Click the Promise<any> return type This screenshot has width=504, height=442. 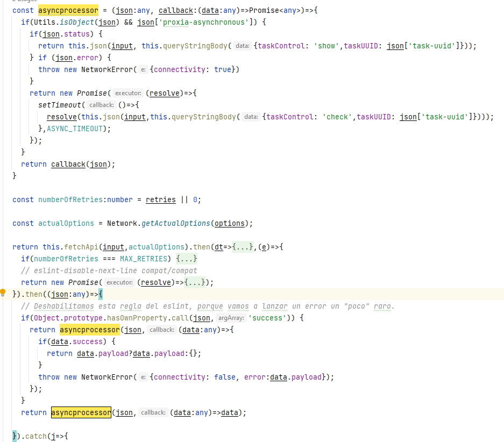click(x=274, y=11)
